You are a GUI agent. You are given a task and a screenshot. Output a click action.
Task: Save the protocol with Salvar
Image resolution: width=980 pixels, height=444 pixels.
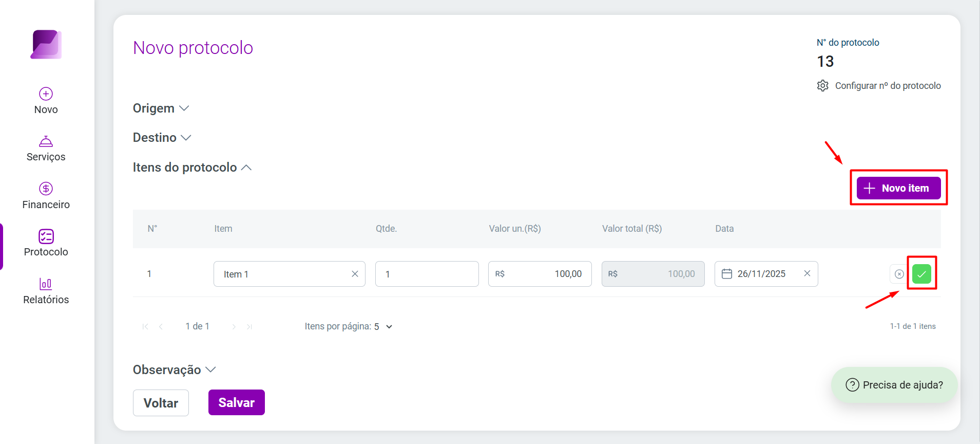tap(237, 402)
